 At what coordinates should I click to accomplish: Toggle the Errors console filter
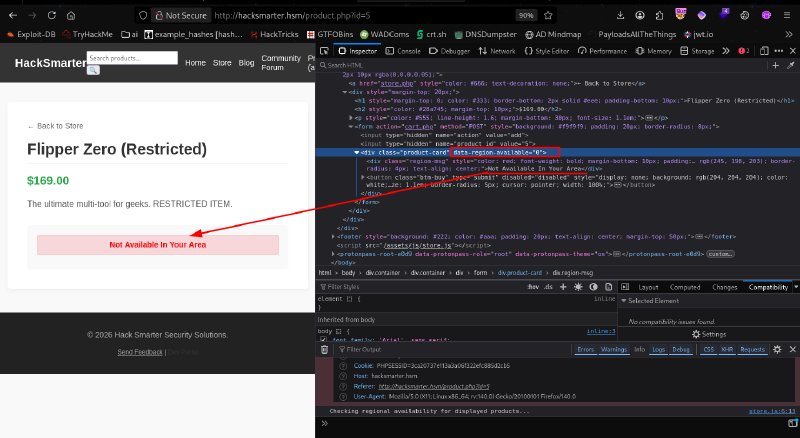(586, 350)
